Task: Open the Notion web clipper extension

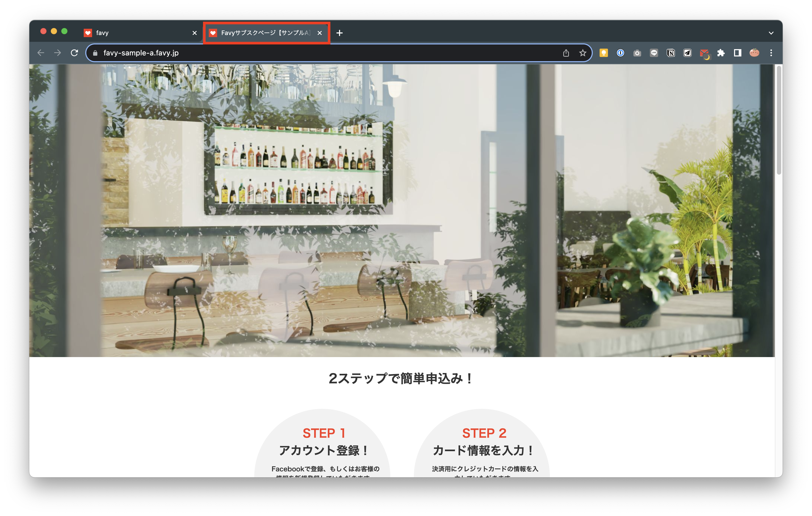Action: [671, 53]
